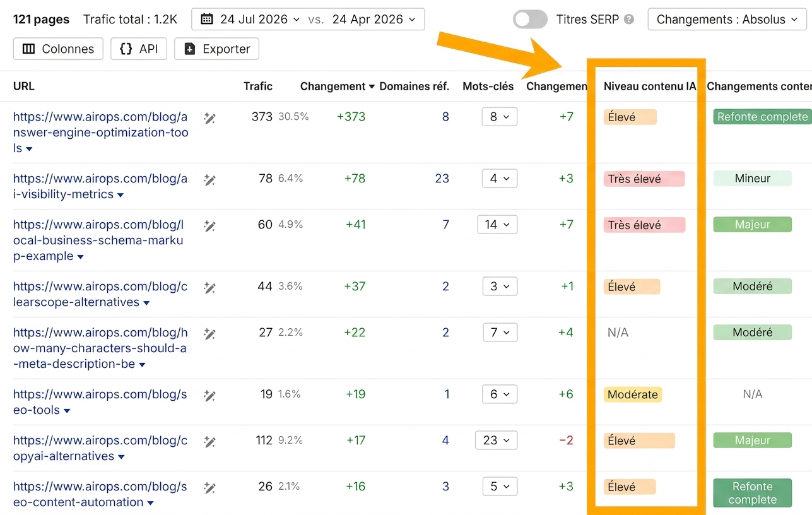The width and height of the screenshot is (812, 515).
Task: Expand URL menu arrow for answer-engine-optimization-tools
Action: [x=29, y=149]
